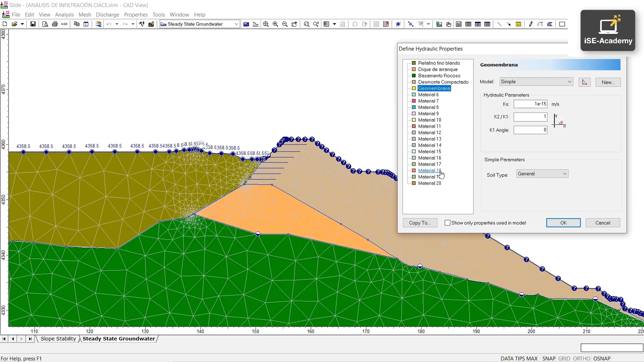
Task: Expand the Open file dropdown arrow
Action: coord(22,24)
